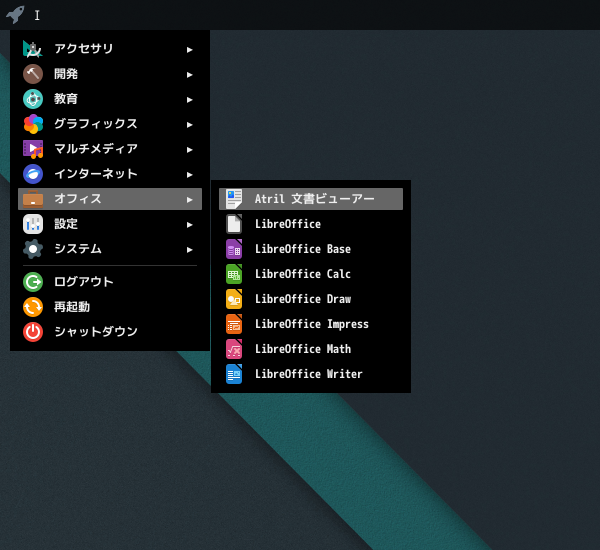This screenshot has height=550, width=600.
Task: Click the green ログアウト icon
Action: [33, 282]
